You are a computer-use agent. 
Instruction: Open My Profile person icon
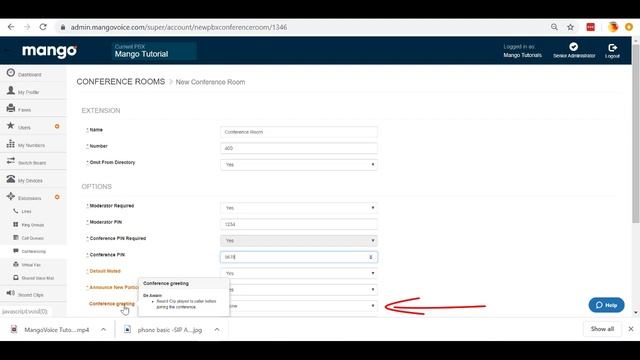(11, 91)
